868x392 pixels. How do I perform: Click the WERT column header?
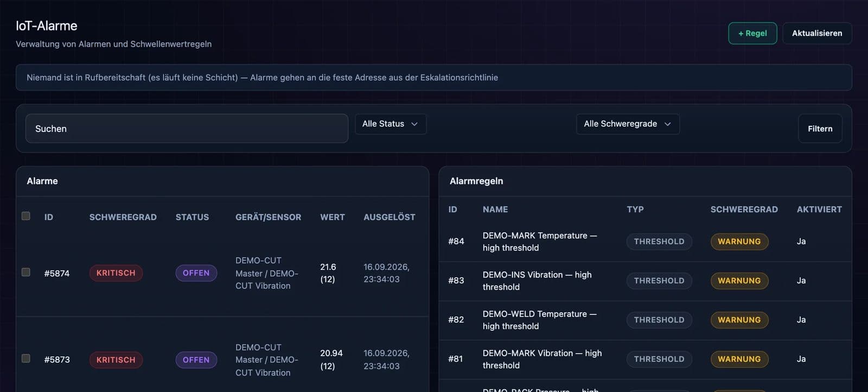point(333,217)
